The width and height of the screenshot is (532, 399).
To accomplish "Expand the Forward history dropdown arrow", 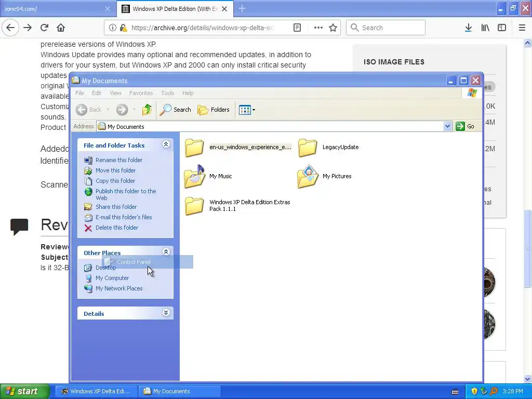I will (x=135, y=110).
